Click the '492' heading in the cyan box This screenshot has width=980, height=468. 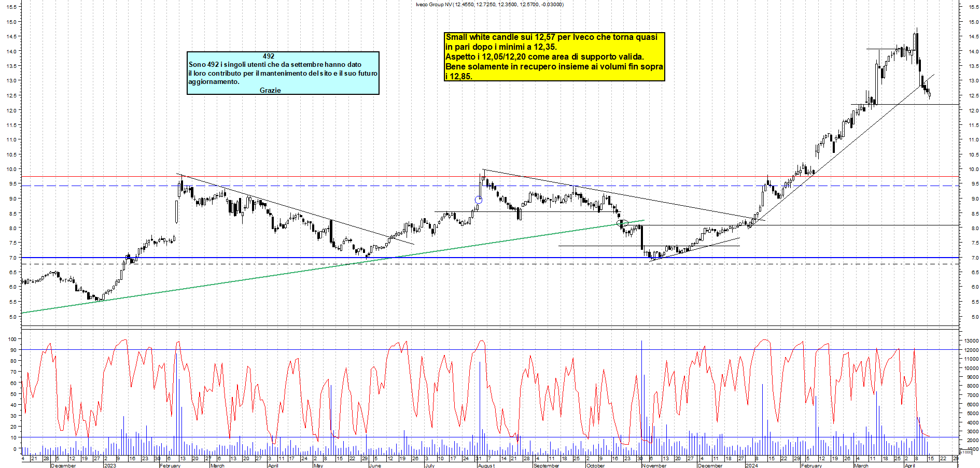click(269, 56)
